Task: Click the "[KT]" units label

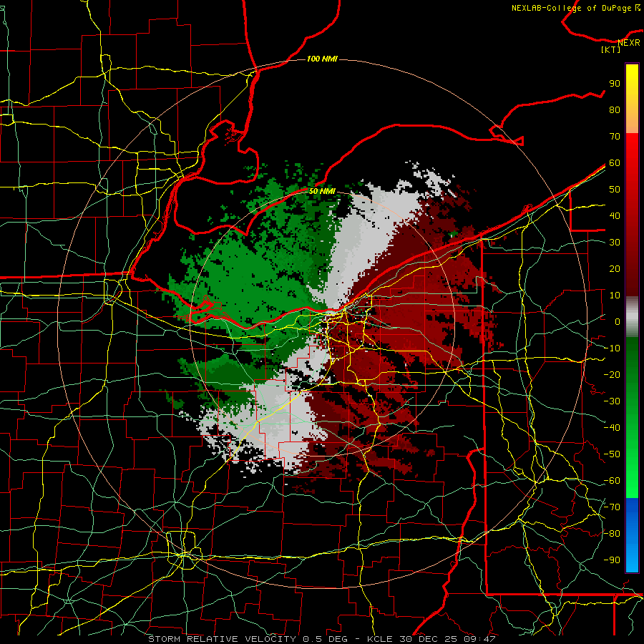Action: click(x=611, y=49)
